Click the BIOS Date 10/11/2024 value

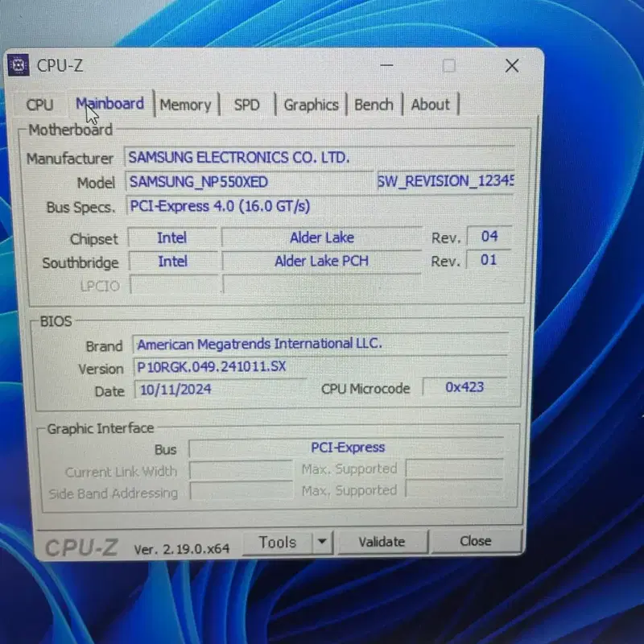tap(220, 389)
